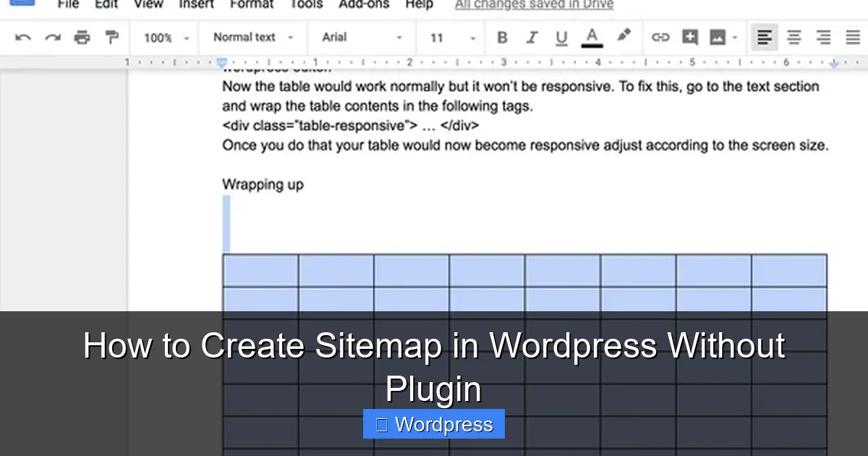
Task: Toggle bold formatting
Action: coord(502,37)
